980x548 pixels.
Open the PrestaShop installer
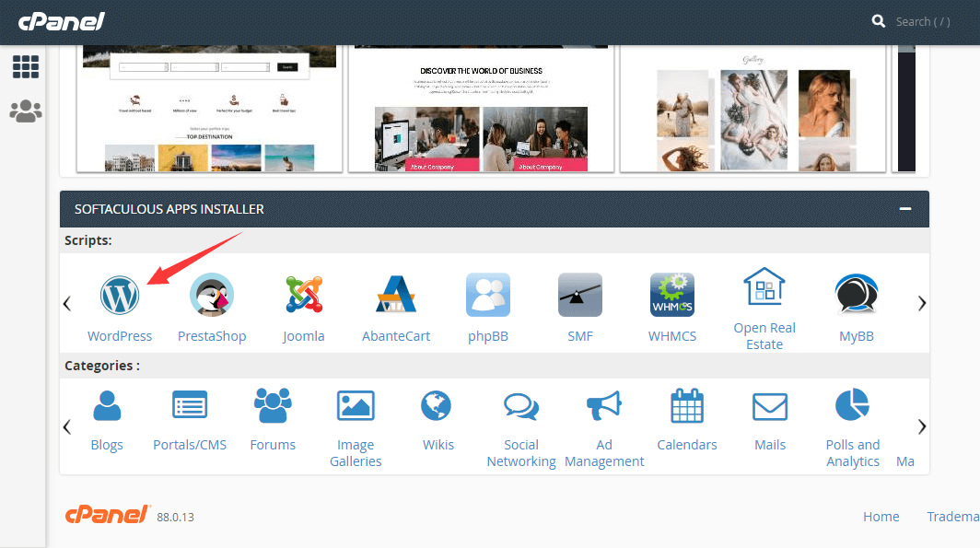coord(211,295)
